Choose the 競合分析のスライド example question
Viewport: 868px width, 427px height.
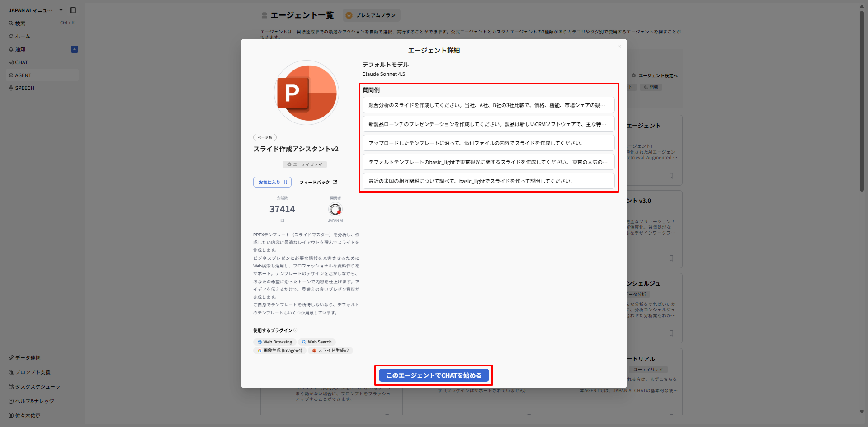[488, 105]
